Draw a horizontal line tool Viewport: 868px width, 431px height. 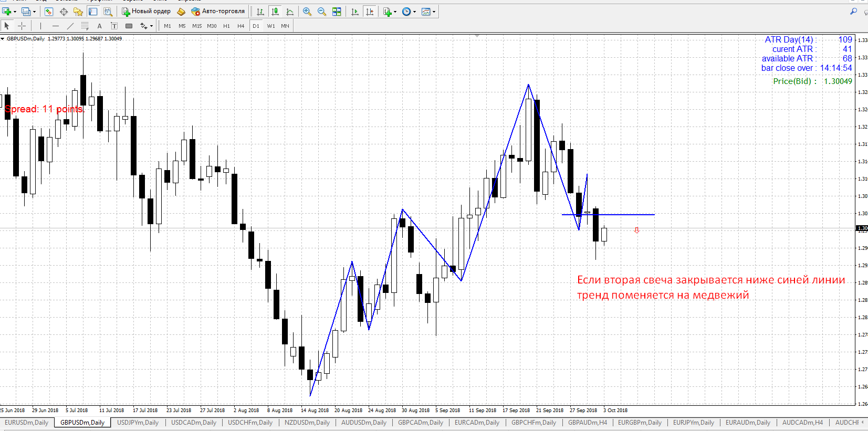point(55,26)
